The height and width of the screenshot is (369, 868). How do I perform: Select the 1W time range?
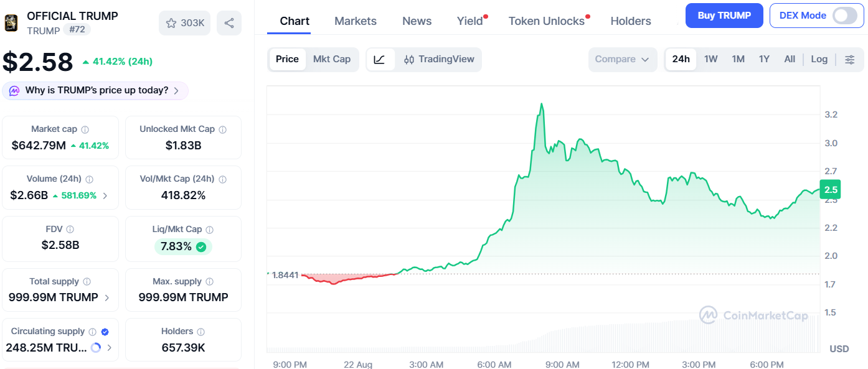[711, 60]
